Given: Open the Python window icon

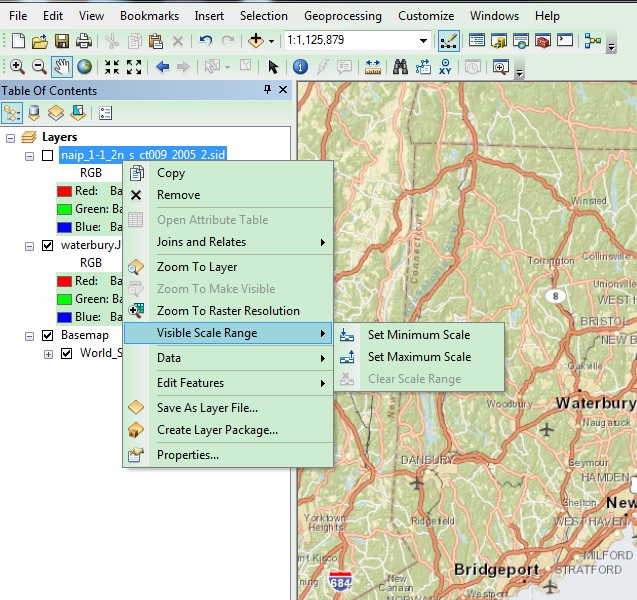Looking at the screenshot, I should click(x=565, y=40).
